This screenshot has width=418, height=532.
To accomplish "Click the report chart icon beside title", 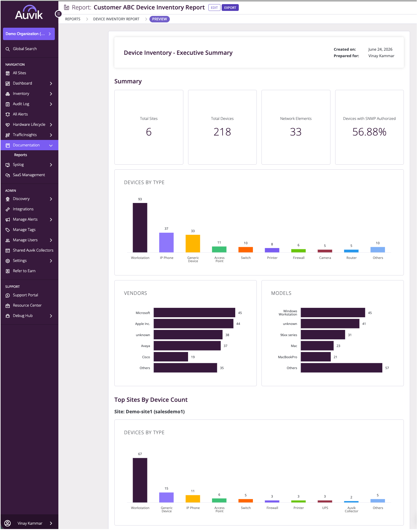I will [67, 7].
